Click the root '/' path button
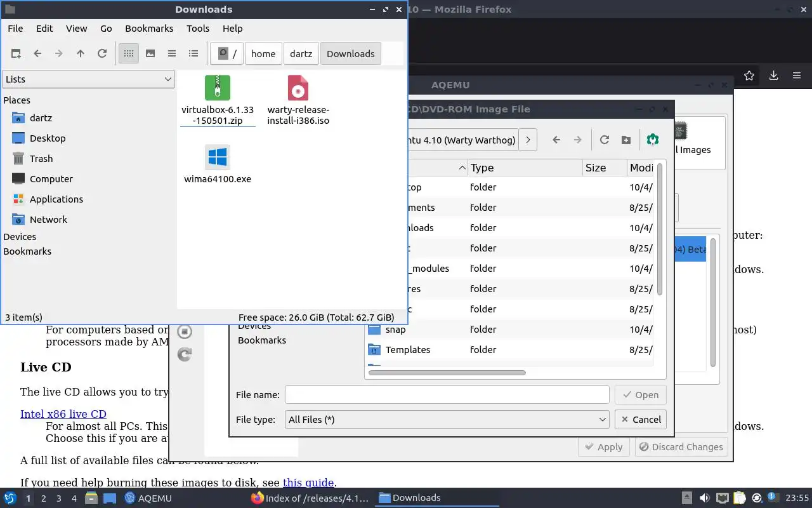 tap(227, 54)
